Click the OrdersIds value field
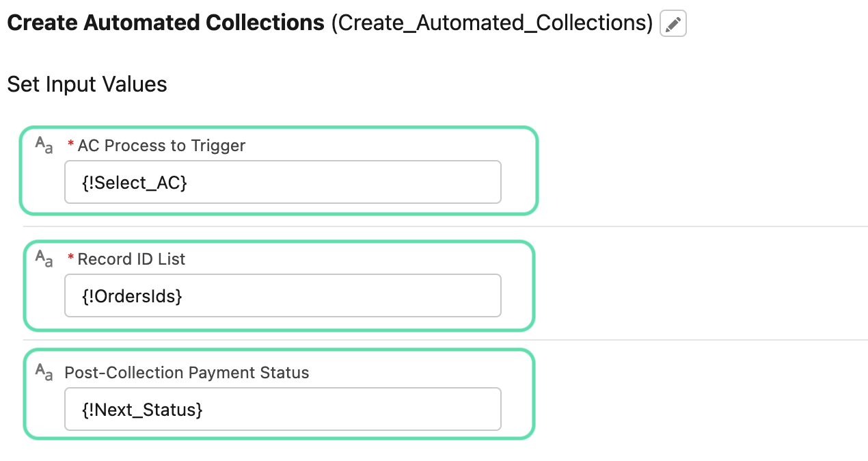Screen dimensions: 868x461 point(282,295)
